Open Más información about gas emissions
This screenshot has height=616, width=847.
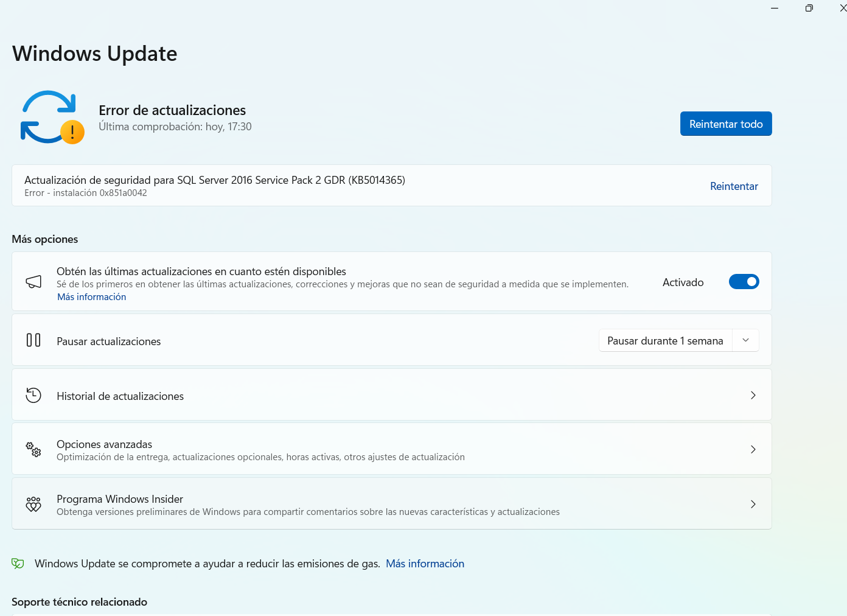click(425, 564)
